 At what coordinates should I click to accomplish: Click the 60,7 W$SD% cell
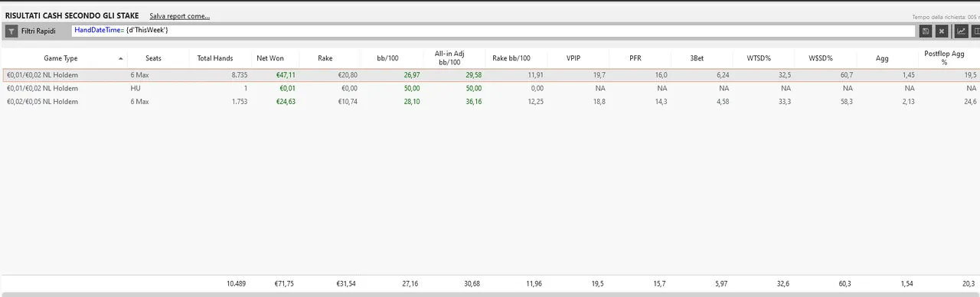pos(846,75)
